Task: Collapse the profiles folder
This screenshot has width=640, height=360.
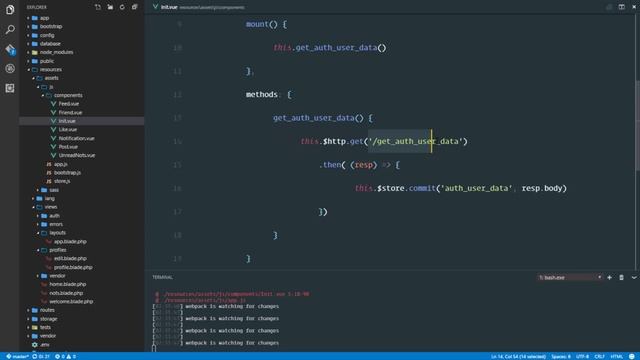Action: point(58,250)
